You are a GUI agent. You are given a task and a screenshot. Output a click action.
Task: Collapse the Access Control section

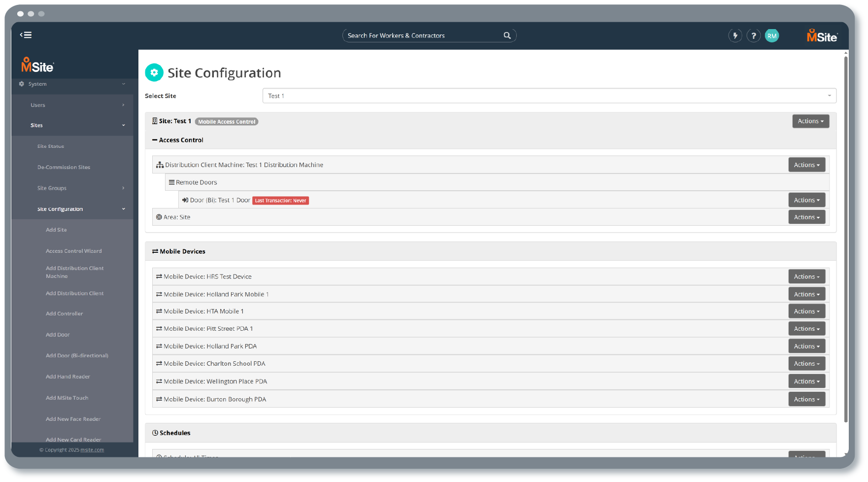pyautogui.click(x=154, y=140)
